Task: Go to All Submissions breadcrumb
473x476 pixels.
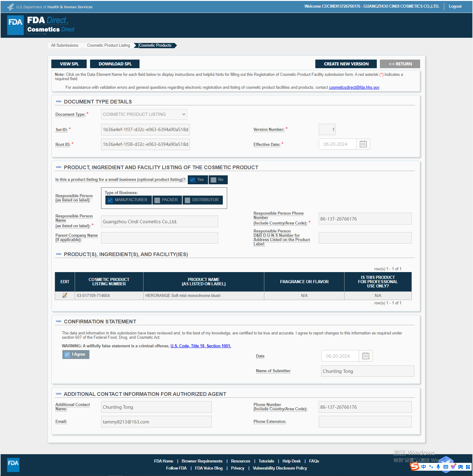Action: pos(65,45)
